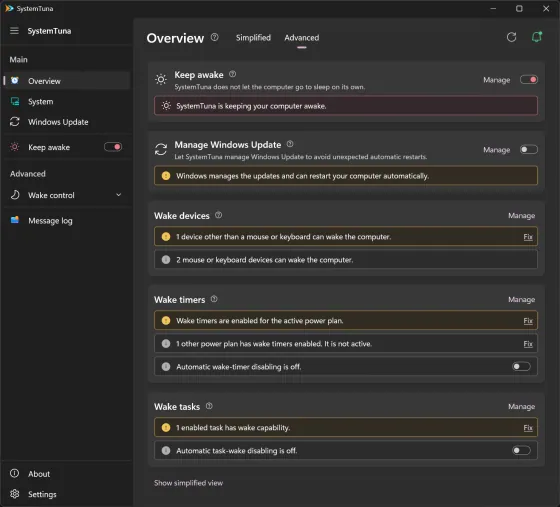
Task: Enable automatic wake-timer disabling toggle
Action: [521, 366]
